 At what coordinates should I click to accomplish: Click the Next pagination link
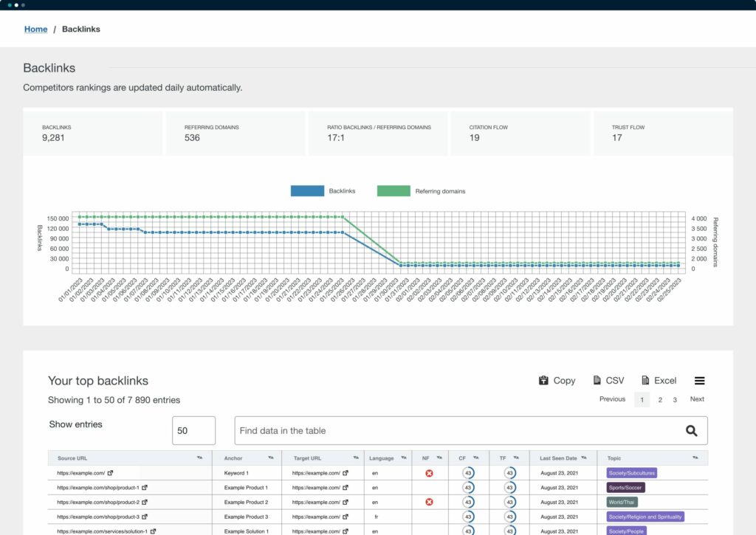[x=696, y=399]
